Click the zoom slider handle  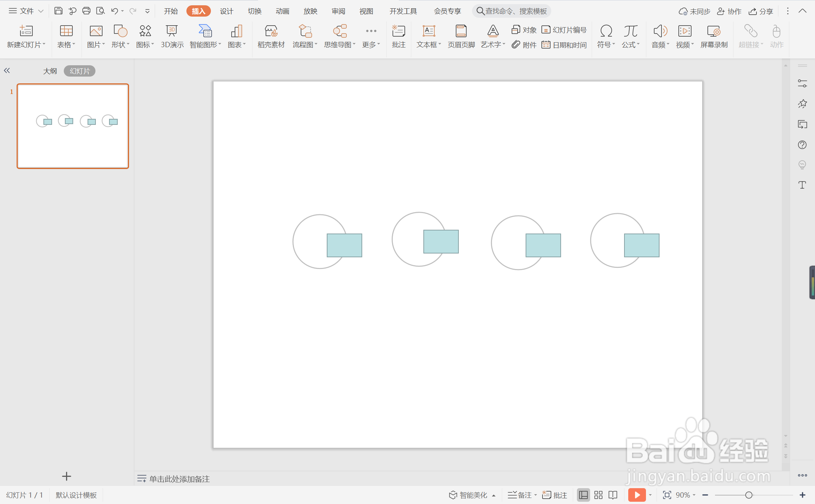[749, 495]
